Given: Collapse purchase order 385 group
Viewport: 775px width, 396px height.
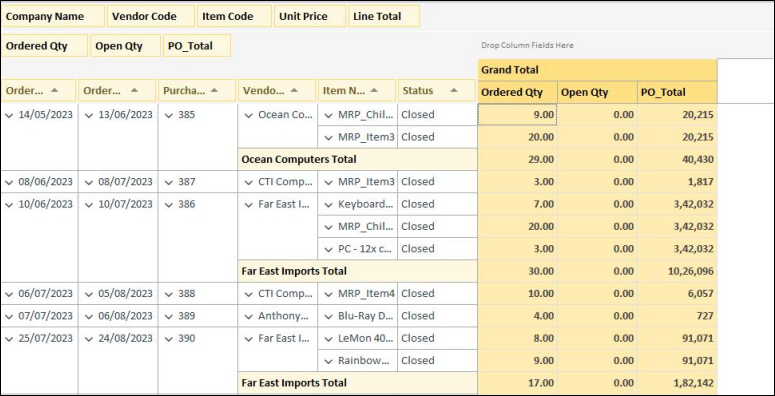Looking at the screenshot, I should [x=169, y=115].
